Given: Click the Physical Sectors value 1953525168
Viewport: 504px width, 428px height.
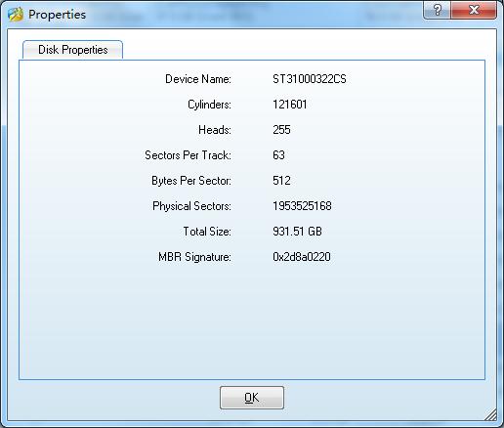Looking at the screenshot, I should [302, 206].
